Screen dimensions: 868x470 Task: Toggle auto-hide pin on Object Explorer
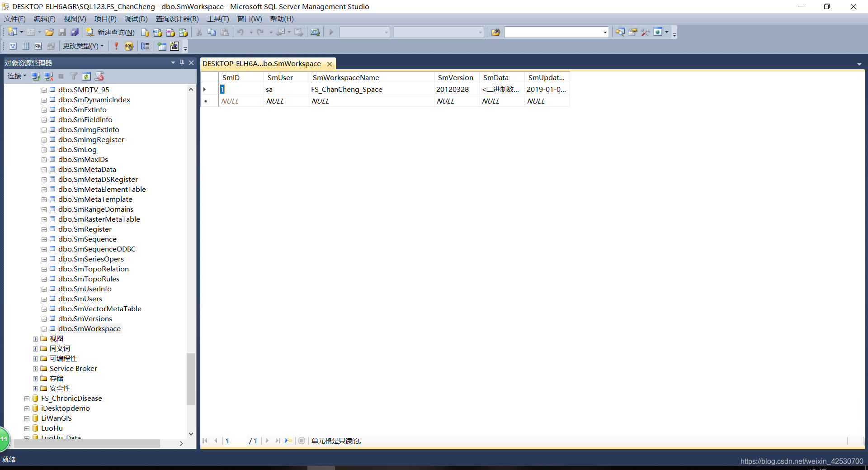click(182, 63)
